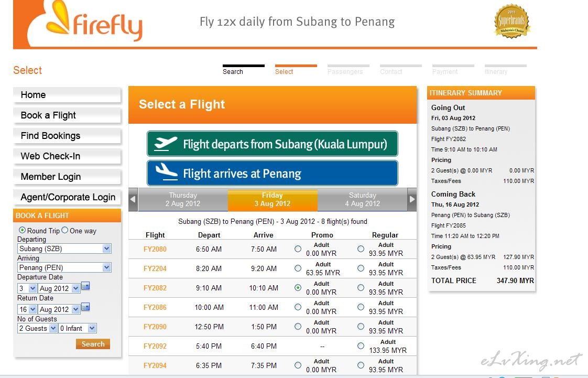Select the One way option
The width and height of the screenshot is (588, 378).
click(64, 230)
